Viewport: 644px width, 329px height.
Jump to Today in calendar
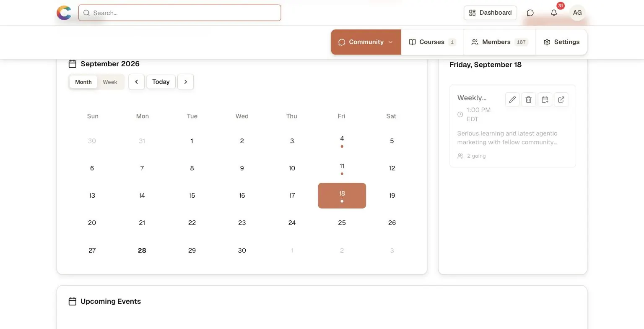point(161,82)
